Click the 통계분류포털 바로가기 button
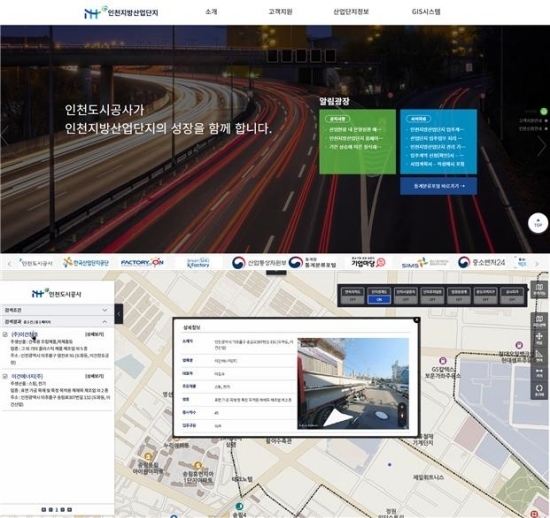This screenshot has height=518, width=550. click(438, 186)
